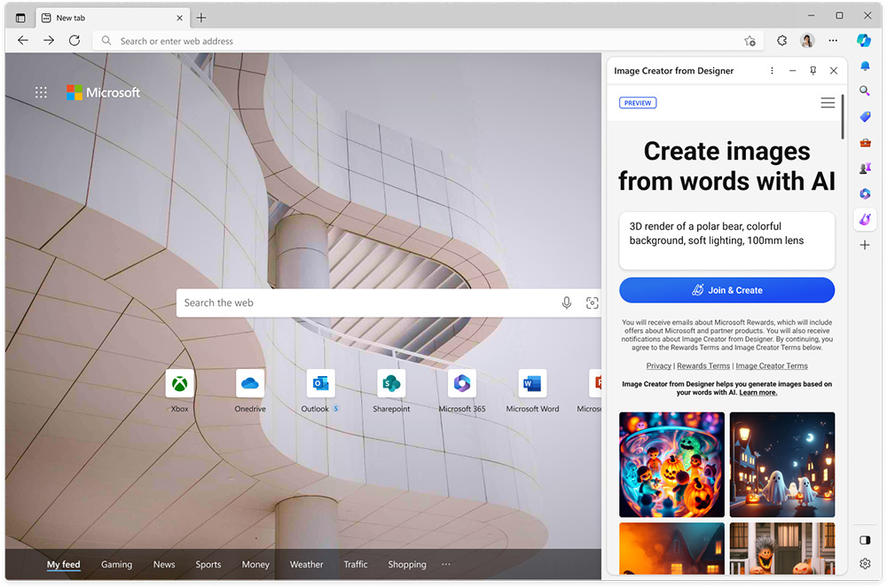Open the hamburger menu in Image Creator panel

[x=828, y=102]
